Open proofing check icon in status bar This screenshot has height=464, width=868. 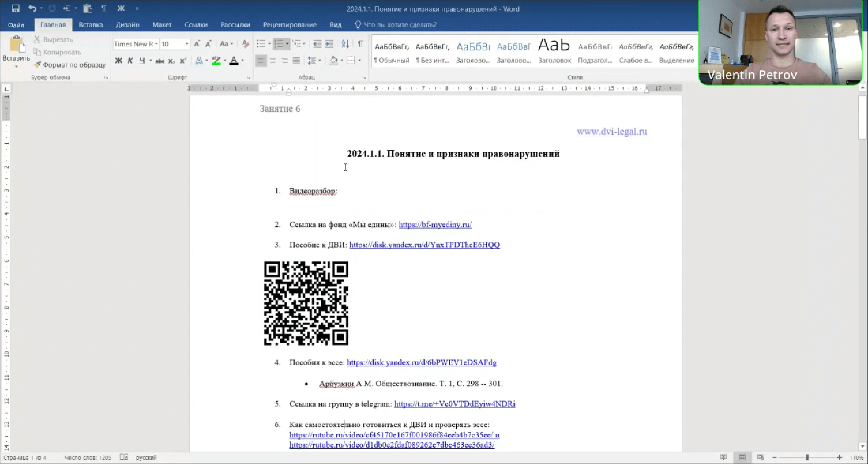pyautogui.click(x=124, y=457)
